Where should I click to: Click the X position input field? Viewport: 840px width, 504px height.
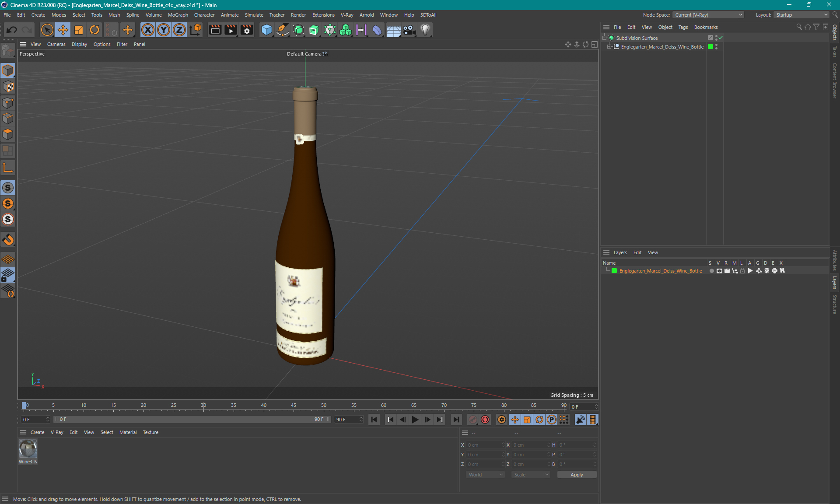click(485, 445)
